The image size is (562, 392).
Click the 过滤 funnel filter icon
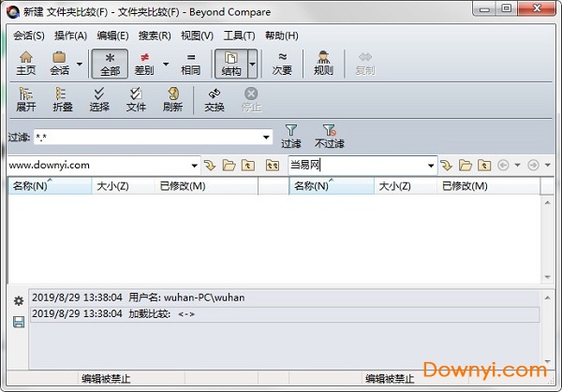[291, 137]
